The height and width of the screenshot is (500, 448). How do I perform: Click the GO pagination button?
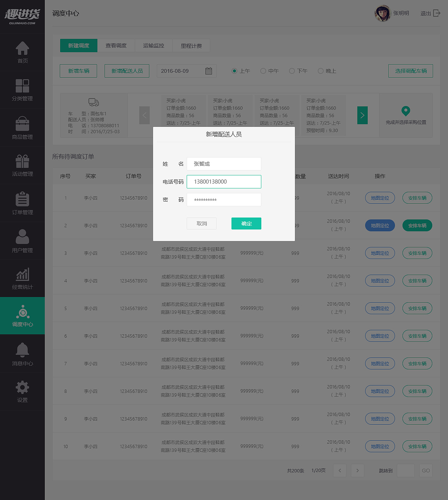click(x=426, y=471)
